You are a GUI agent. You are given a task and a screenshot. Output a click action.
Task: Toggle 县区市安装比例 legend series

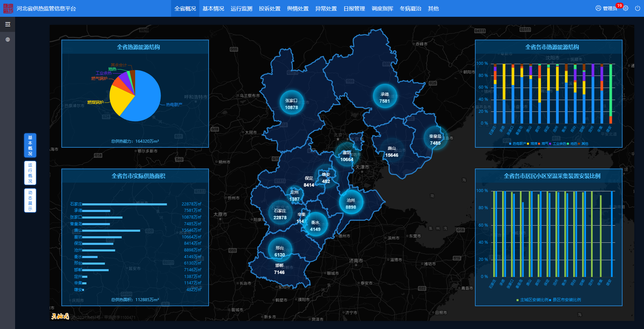tap(566, 300)
